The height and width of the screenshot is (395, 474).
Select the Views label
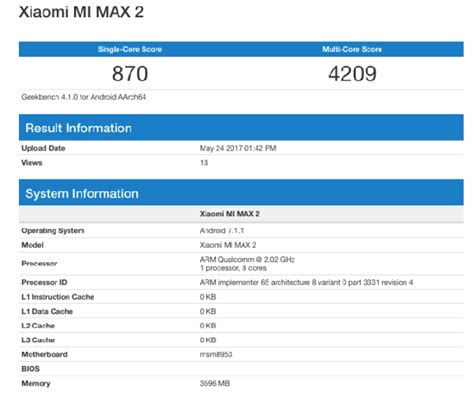(x=32, y=163)
